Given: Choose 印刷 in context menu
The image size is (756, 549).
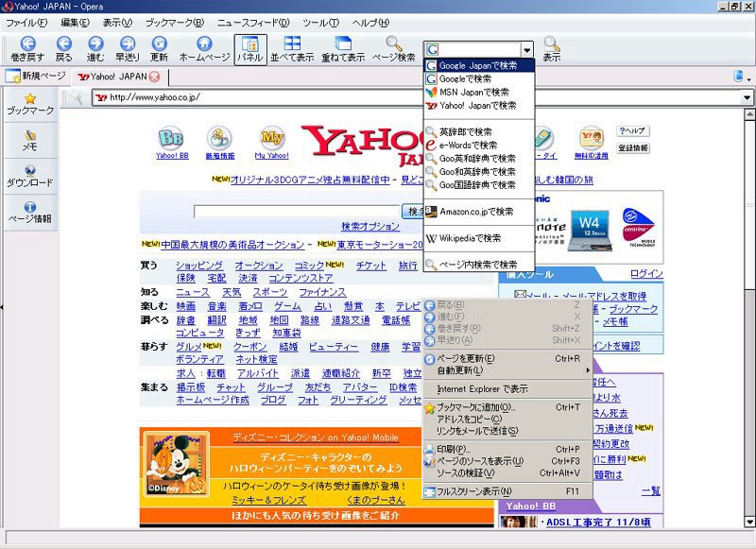Looking at the screenshot, I should (507, 449).
